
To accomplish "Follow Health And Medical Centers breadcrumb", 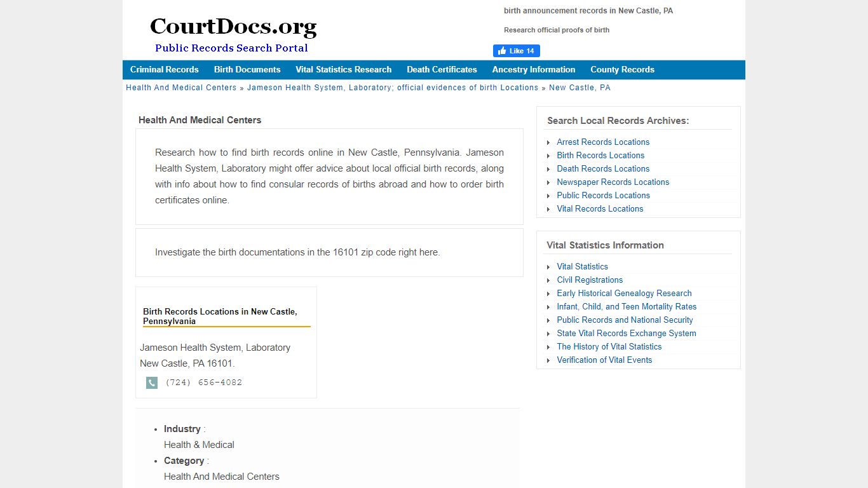I will [x=181, y=88].
